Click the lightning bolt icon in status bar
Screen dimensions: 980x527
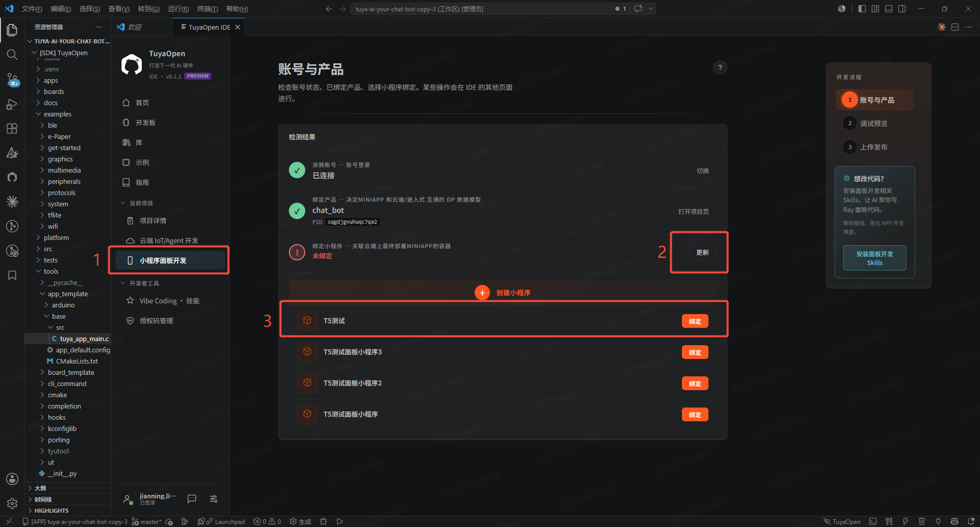[905, 521]
